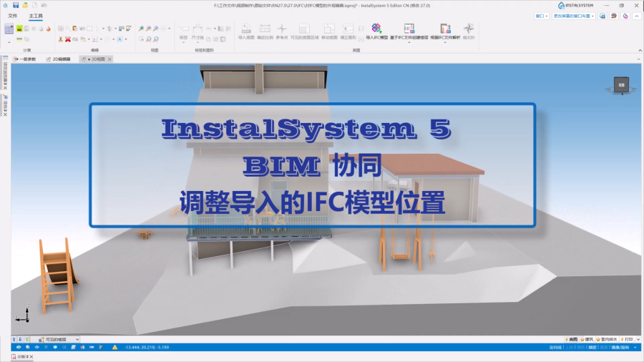Viewport: 644px width, 362px height.
Task: Collapse the ribbon with the up chevron
Action: point(637,16)
